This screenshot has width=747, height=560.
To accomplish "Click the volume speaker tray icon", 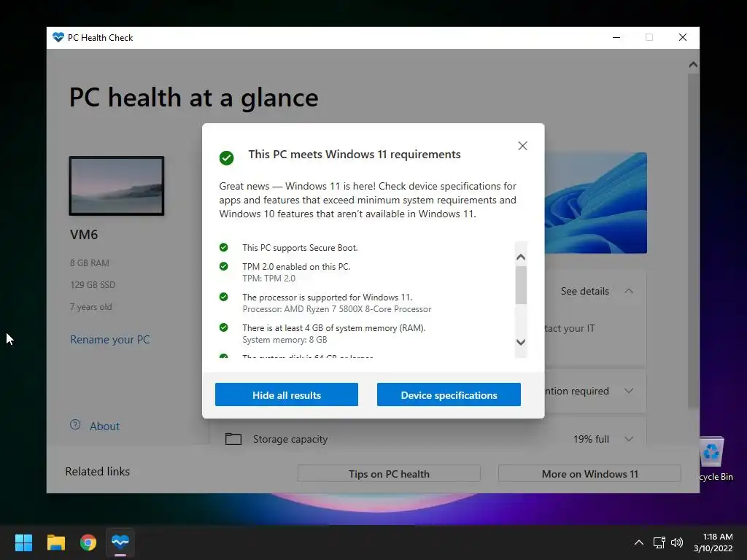I will click(x=676, y=542).
